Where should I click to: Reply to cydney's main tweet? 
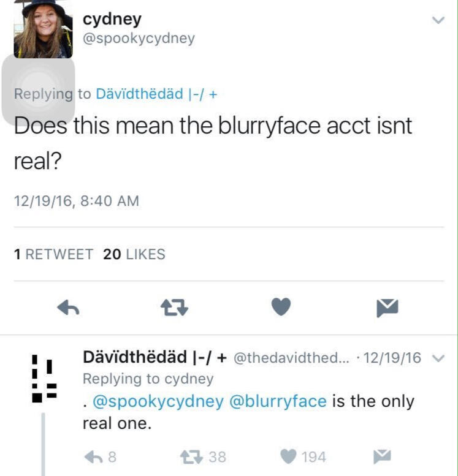68,308
